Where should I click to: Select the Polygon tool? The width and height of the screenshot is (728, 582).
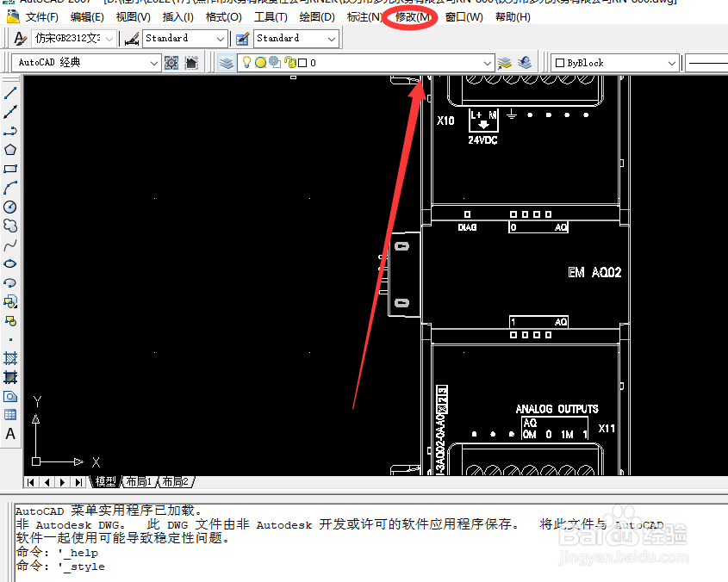pos(10,150)
